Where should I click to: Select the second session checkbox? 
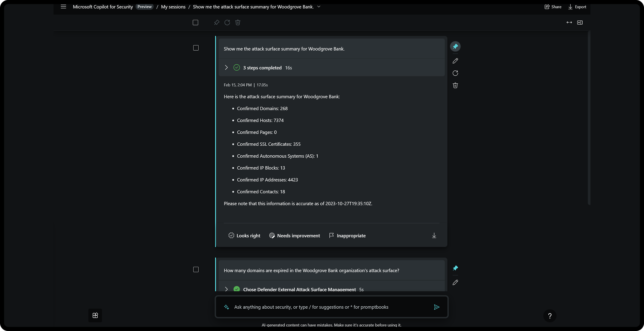coord(196,269)
